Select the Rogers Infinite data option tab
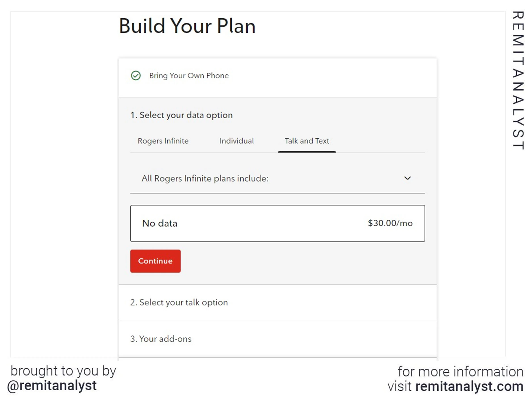This screenshot has width=532, height=399. point(163,140)
